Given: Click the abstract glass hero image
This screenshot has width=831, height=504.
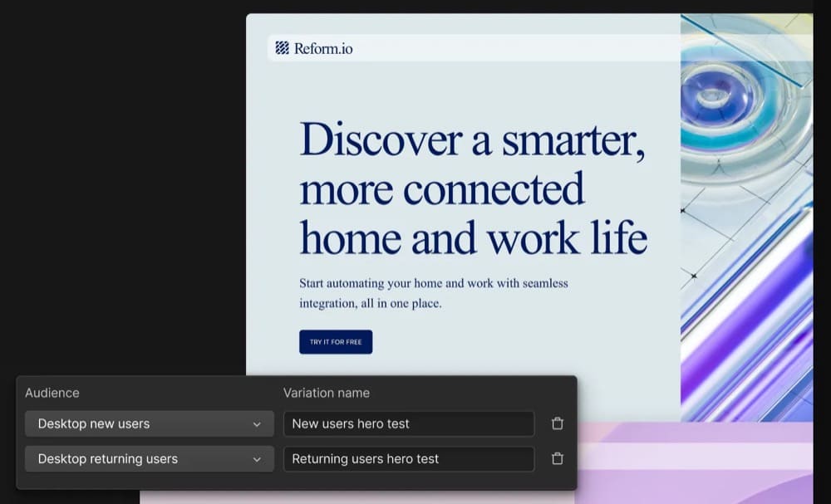Looking at the screenshot, I should click(x=747, y=218).
